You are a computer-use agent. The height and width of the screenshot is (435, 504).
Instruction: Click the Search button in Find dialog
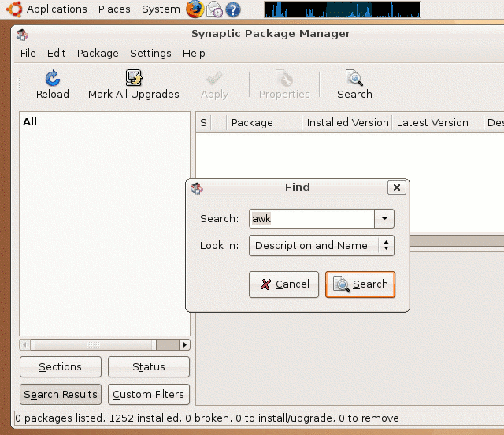360,284
